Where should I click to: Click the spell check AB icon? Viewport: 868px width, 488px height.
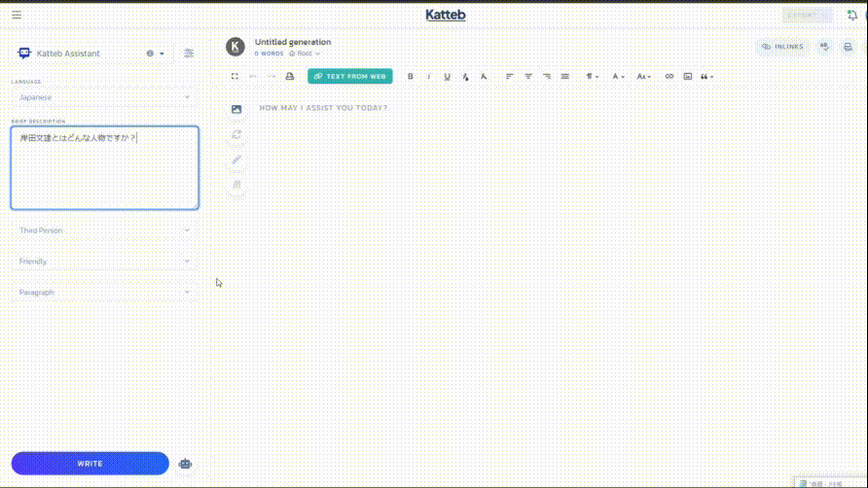824,47
